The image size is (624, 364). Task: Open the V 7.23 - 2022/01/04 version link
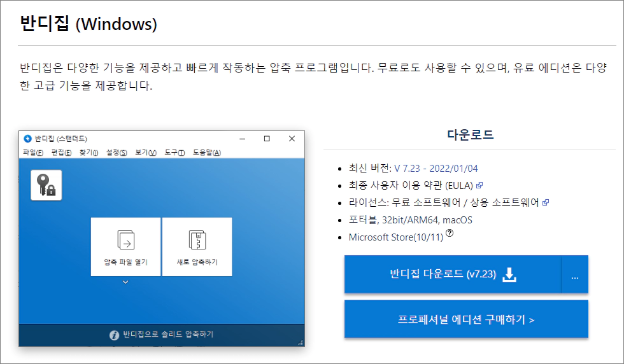[x=436, y=168]
